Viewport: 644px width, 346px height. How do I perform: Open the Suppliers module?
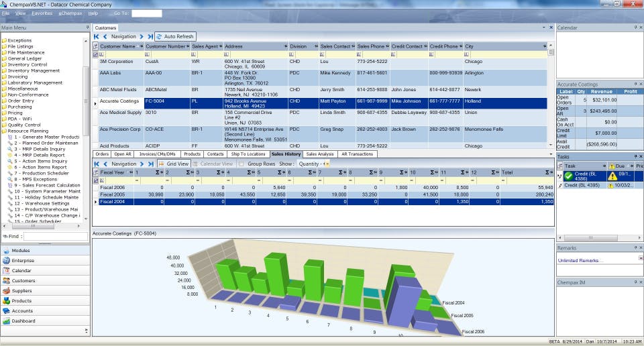(45, 290)
